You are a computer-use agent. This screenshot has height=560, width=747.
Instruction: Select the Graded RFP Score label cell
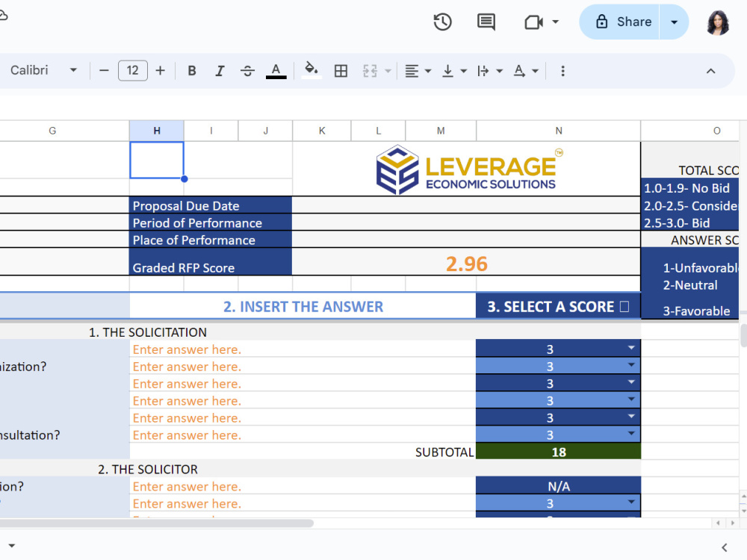[x=211, y=262]
